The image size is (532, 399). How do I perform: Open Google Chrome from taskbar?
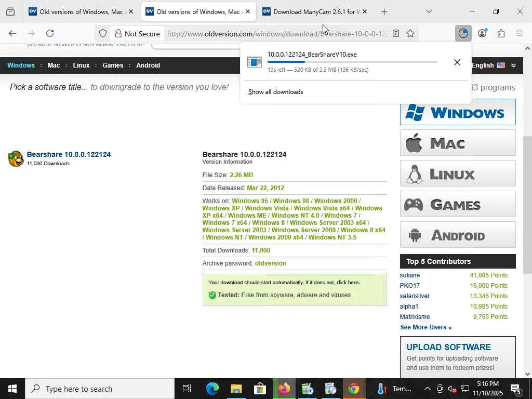coord(354,389)
